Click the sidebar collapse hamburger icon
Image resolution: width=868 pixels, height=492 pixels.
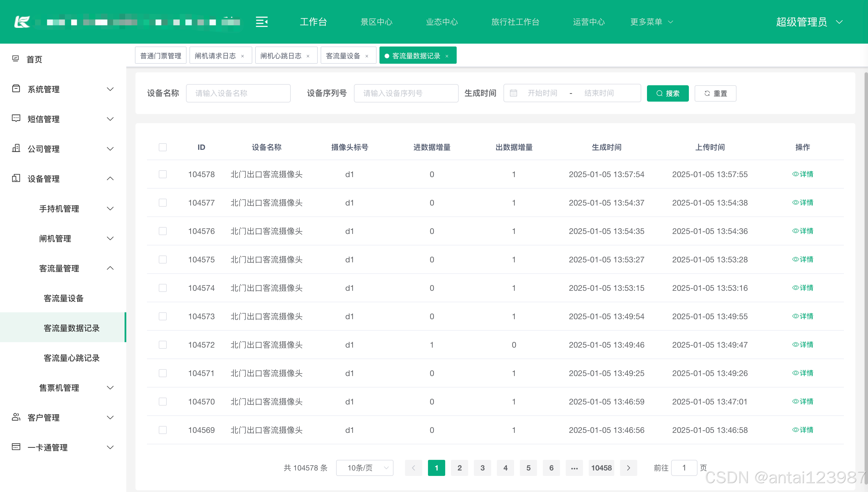261,22
